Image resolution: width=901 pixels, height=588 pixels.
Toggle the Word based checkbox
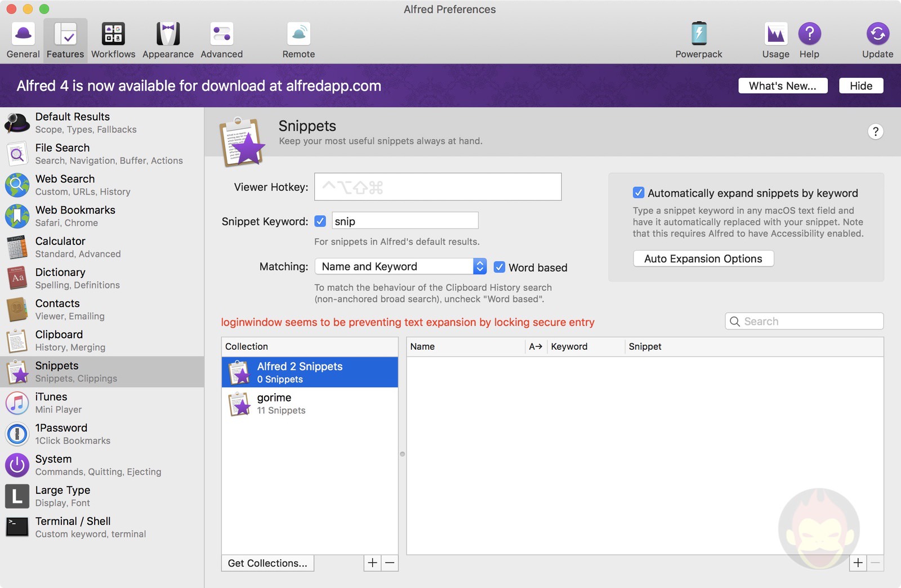coord(499,267)
